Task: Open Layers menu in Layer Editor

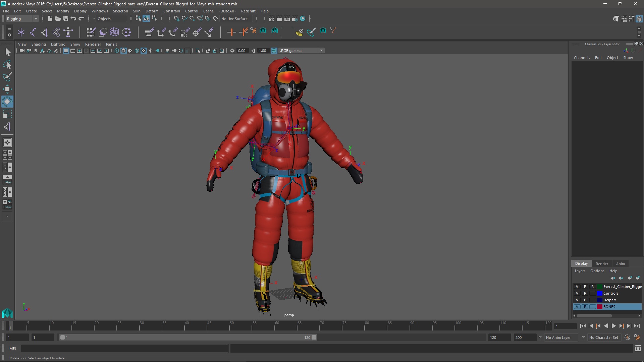Action: point(580,271)
